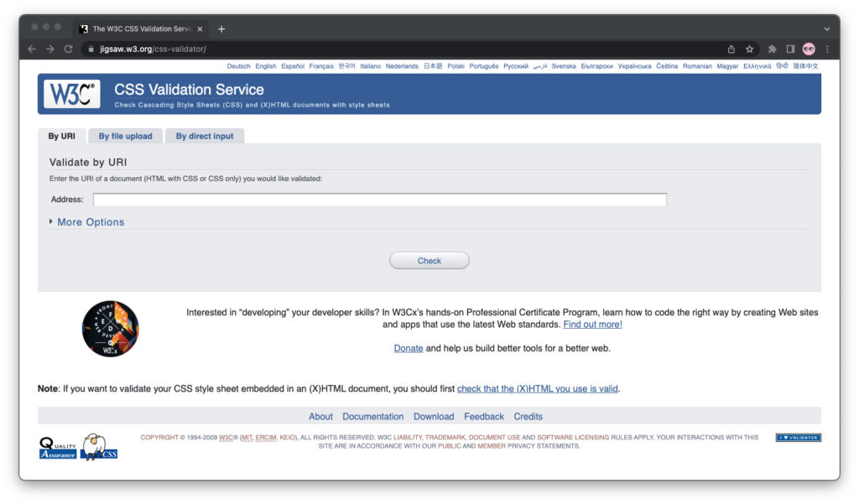Switch language to Українська

(x=634, y=66)
